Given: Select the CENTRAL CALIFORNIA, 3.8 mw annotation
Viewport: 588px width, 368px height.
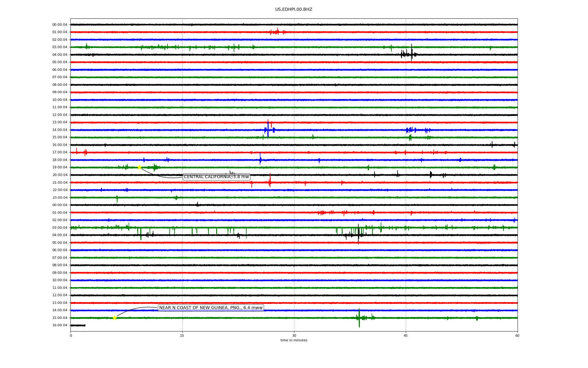Looking at the screenshot, I should coord(217,177).
